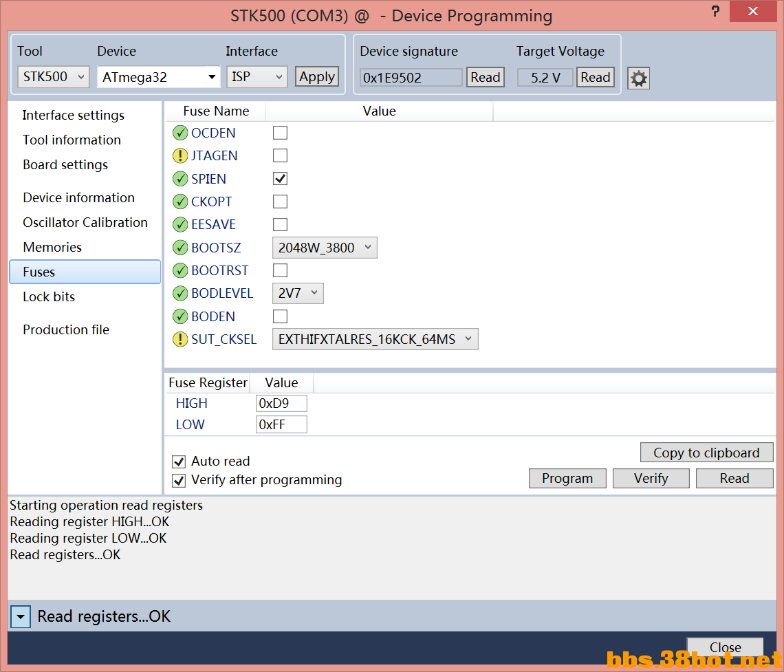Click the BOOTSZ green check icon

click(180, 248)
